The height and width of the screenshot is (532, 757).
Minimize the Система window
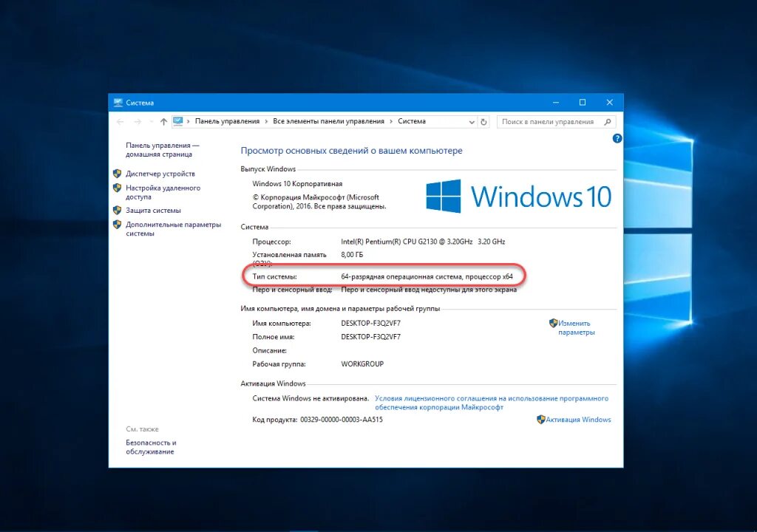556,103
